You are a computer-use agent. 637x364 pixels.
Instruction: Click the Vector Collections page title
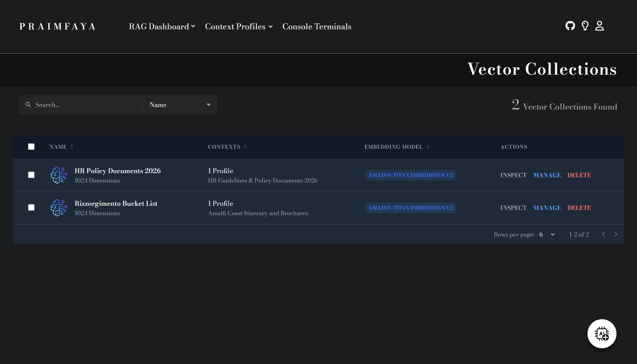point(542,69)
